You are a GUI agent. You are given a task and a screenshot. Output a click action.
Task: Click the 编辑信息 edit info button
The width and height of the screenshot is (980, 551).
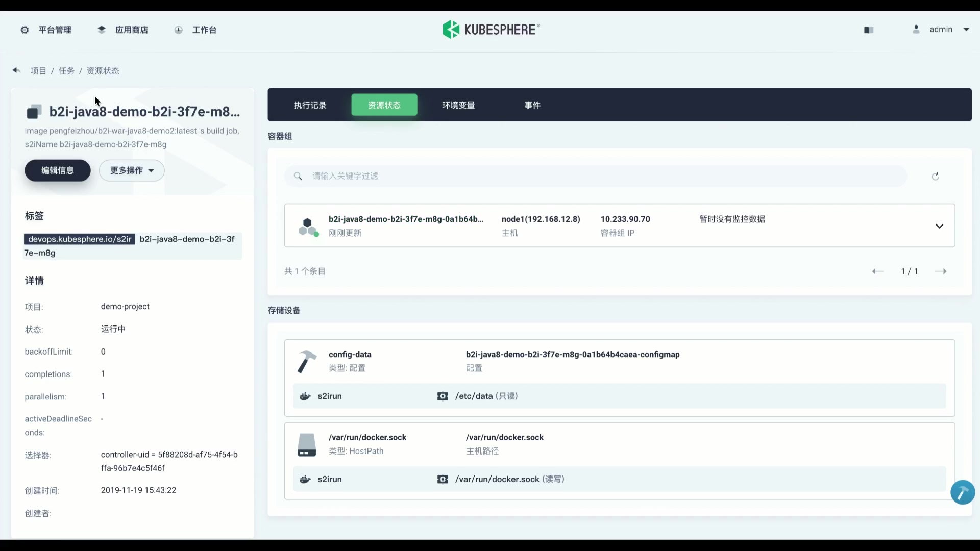57,170
